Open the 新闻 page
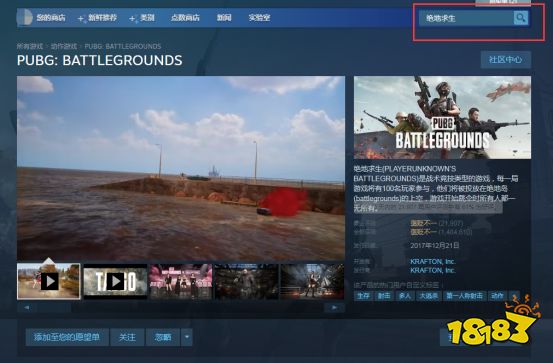553x363 pixels. [224, 18]
